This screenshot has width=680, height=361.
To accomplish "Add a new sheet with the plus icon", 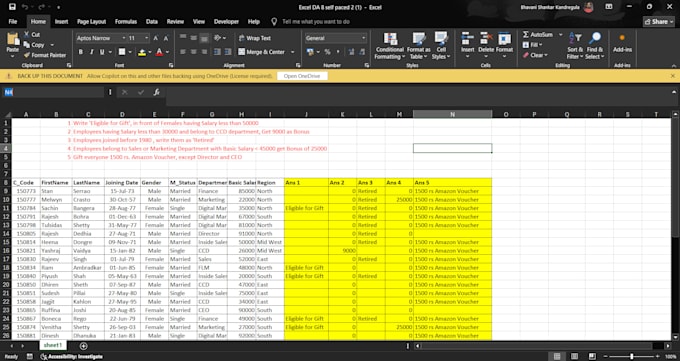I will point(83,346).
